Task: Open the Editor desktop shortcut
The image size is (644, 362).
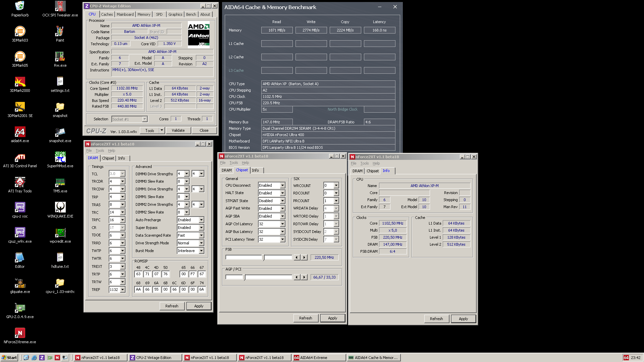Action: pos(20,260)
